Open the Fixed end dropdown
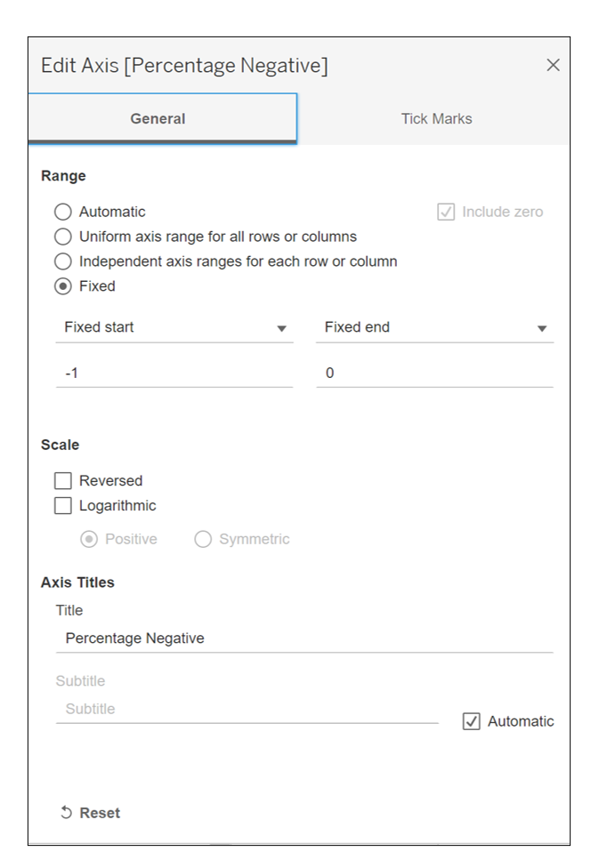 tap(434, 327)
